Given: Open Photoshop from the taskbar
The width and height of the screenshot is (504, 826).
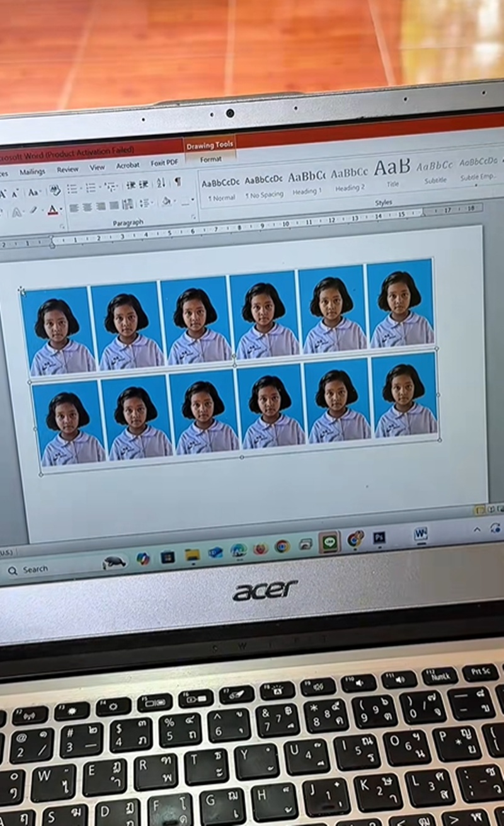Looking at the screenshot, I should (x=379, y=539).
